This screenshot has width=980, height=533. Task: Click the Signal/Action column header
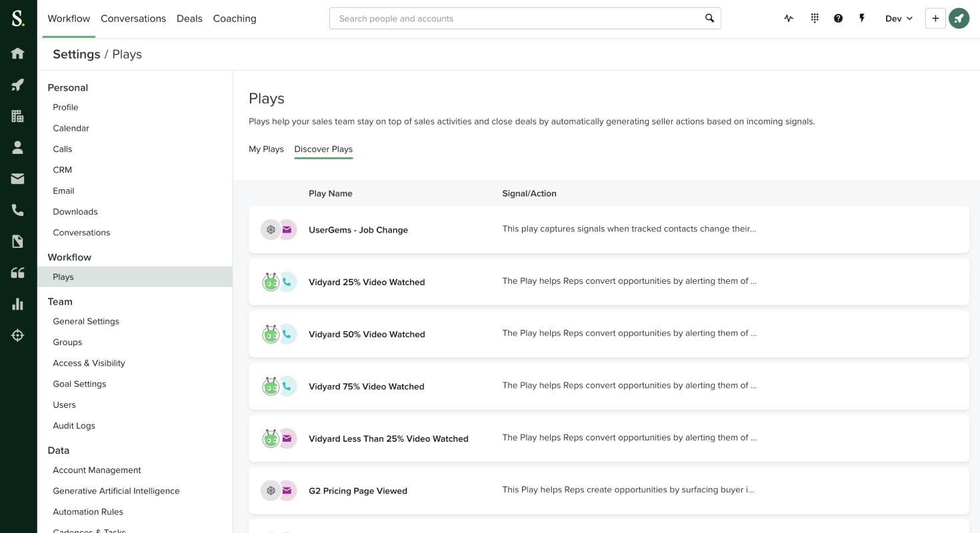pyautogui.click(x=529, y=193)
